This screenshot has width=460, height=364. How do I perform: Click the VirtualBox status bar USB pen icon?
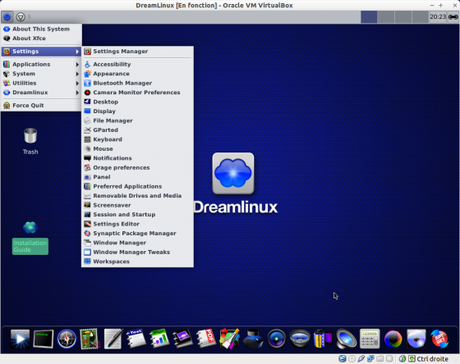pos(361,359)
